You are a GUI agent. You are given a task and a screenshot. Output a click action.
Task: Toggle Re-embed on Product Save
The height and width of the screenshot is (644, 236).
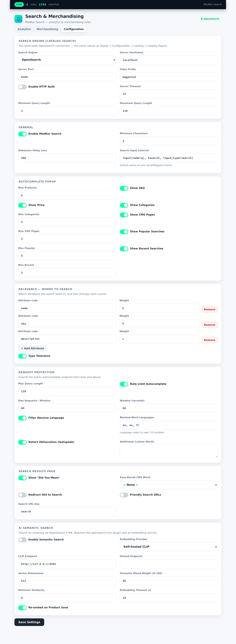pos(22,608)
